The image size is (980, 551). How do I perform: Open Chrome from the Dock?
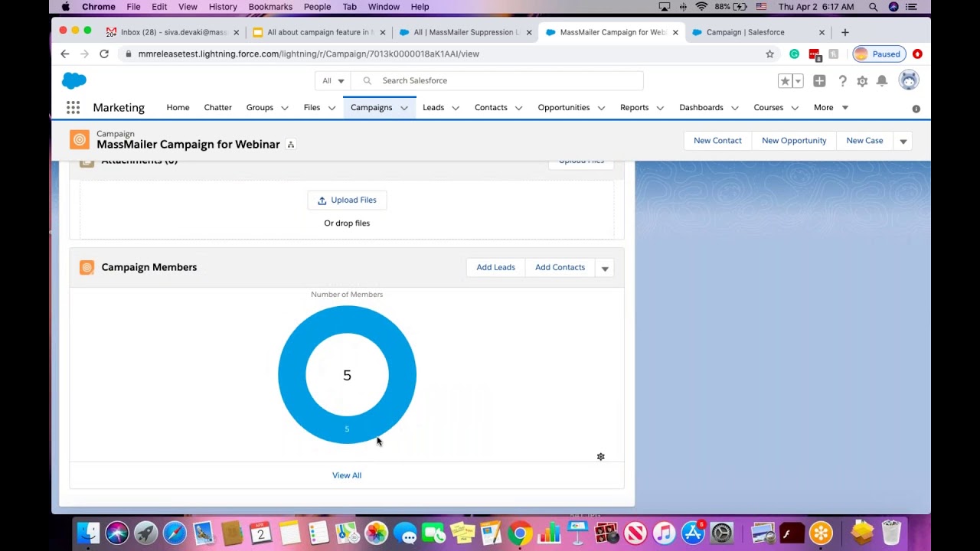point(521,533)
